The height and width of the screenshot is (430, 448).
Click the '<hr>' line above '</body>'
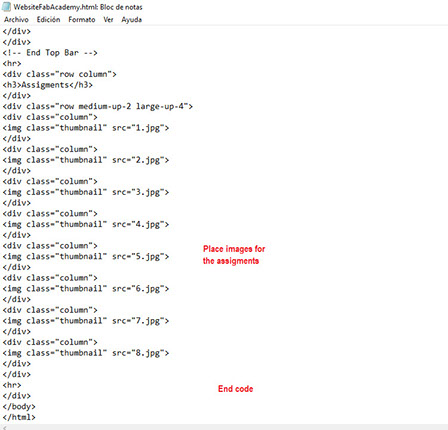pyautogui.click(x=12, y=385)
